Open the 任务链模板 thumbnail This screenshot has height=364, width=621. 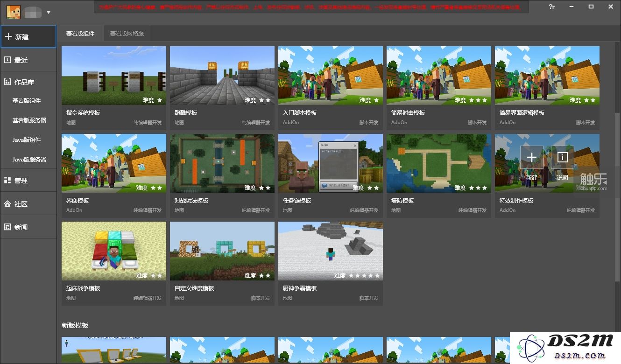pos(331,163)
